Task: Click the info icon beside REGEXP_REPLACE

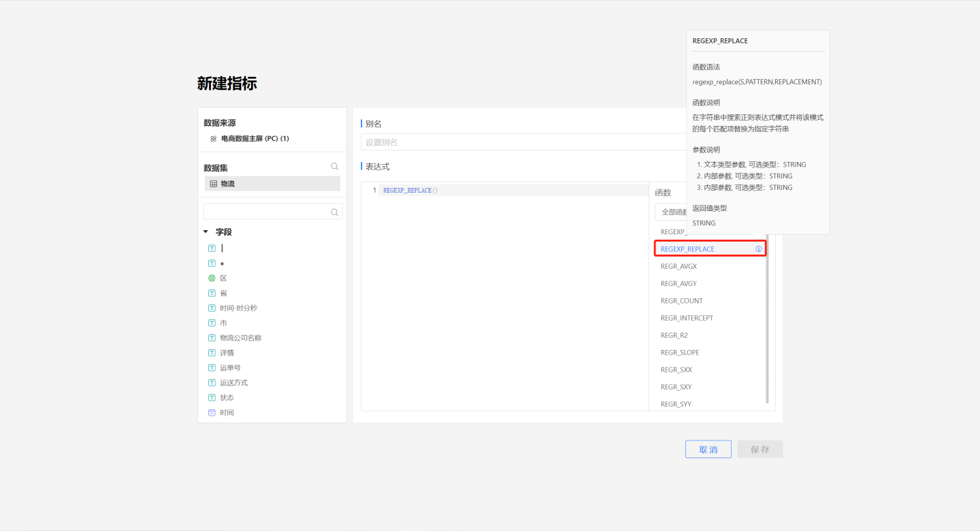Action: click(759, 249)
